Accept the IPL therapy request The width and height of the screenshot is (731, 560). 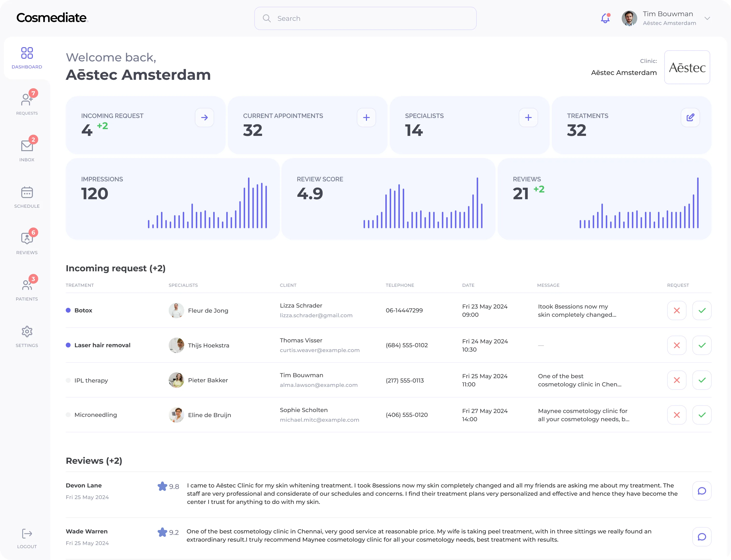pos(702,380)
